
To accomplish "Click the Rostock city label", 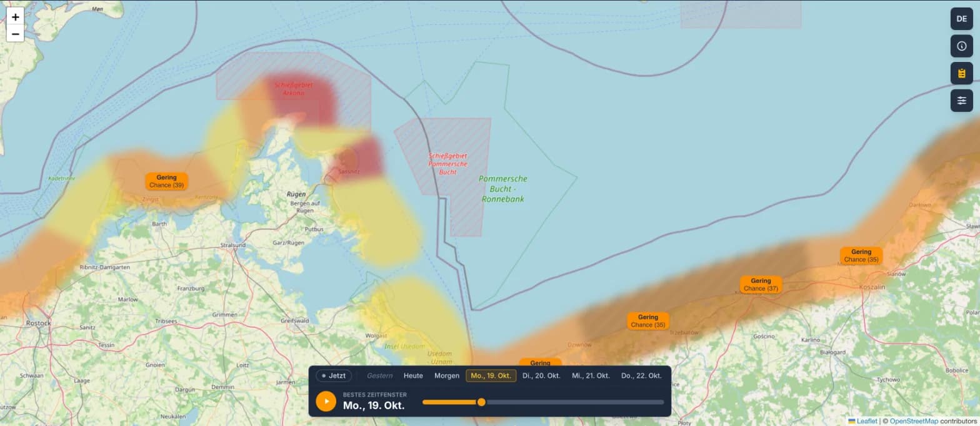I will click(38, 323).
